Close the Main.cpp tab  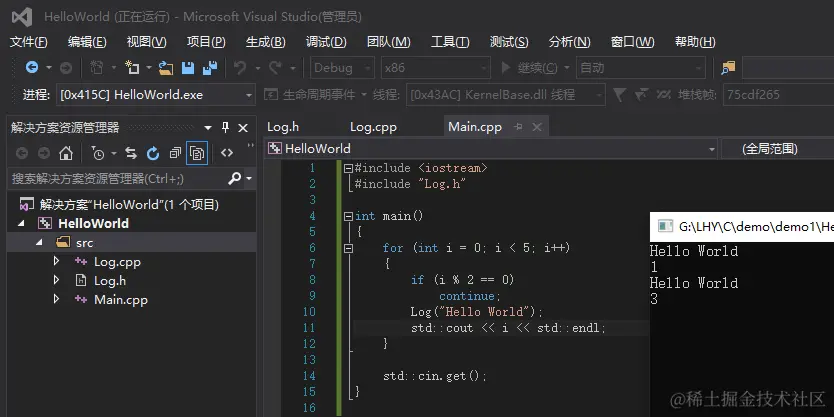pos(537,127)
